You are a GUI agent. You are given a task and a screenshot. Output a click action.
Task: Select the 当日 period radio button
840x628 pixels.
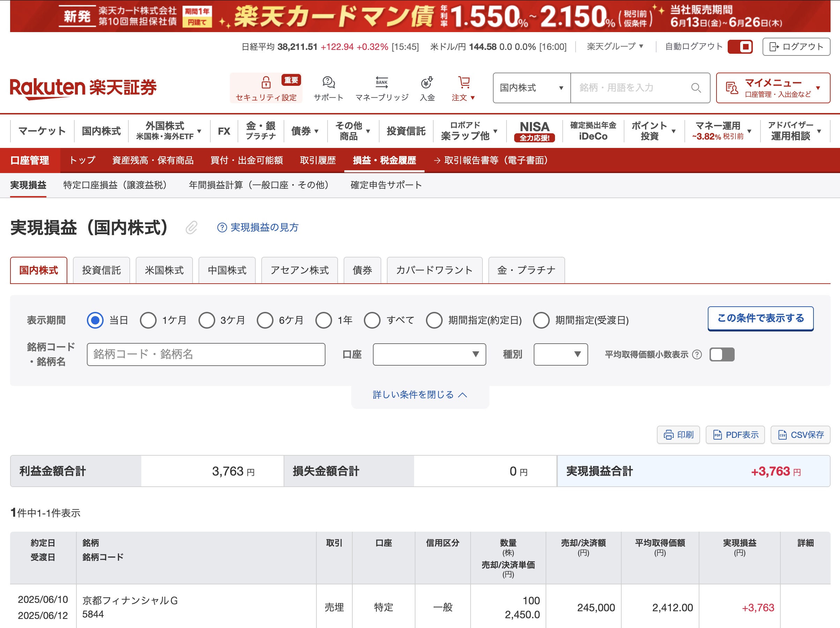pyautogui.click(x=95, y=320)
